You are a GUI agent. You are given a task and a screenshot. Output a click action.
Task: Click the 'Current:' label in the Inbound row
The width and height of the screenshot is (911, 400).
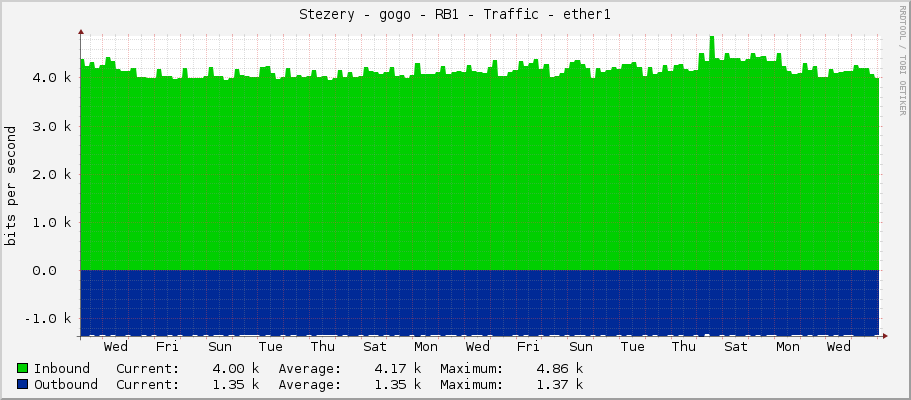tap(148, 369)
